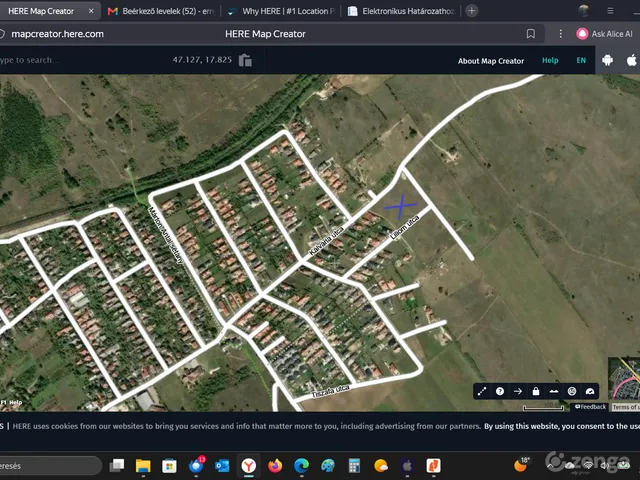Screen dimensions: 640x480
Task: Click the taskbar search box
Action: click(49, 466)
